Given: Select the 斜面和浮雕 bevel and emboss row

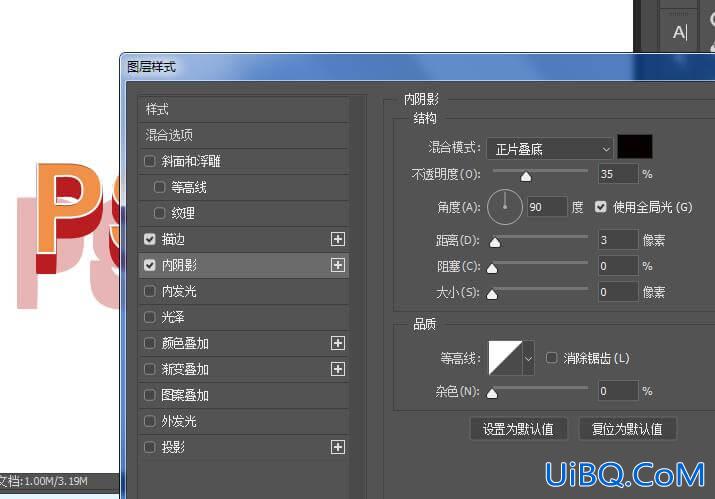Looking at the screenshot, I should coord(244,161).
